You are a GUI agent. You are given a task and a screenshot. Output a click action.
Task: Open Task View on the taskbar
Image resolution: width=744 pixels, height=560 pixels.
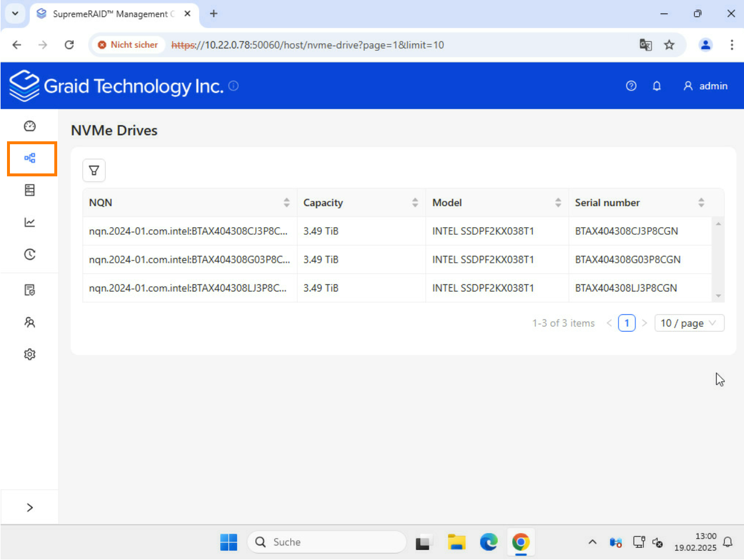point(424,542)
